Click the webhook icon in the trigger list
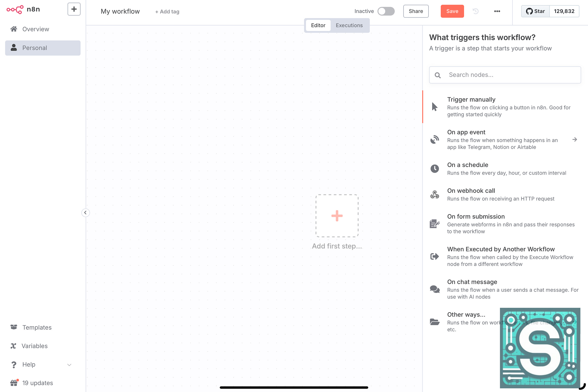The height and width of the screenshot is (392, 588). pyautogui.click(x=434, y=194)
